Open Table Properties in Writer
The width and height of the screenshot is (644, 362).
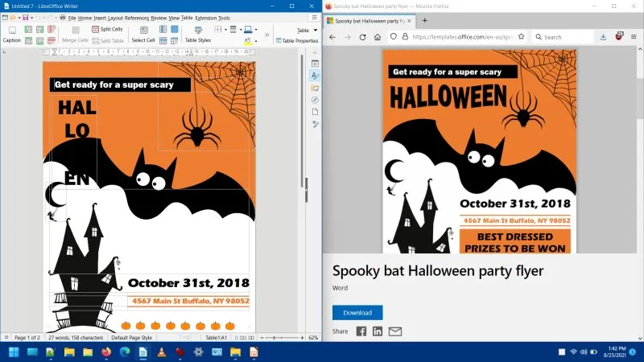click(x=296, y=40)
